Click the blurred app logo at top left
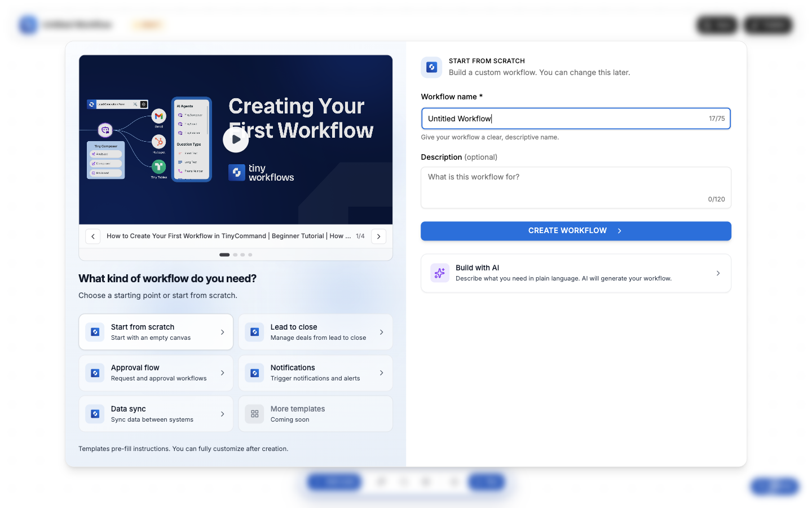The height and width of the screenshot is (508, 812). [x=28, y=25]
